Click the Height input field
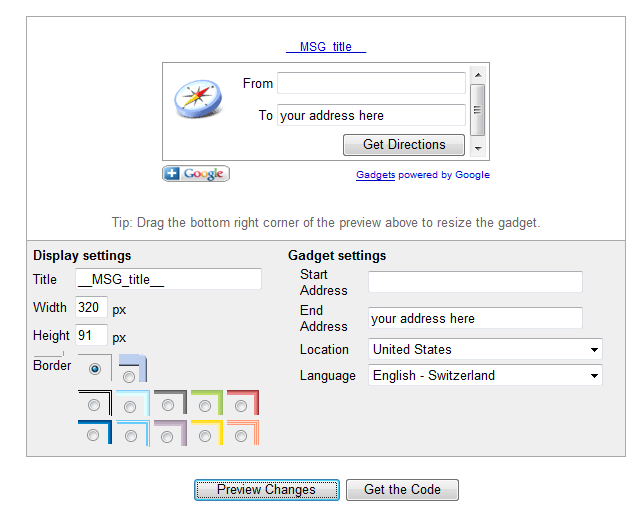The height and width of the screenshot is (514, 640). tap(91, 335)
